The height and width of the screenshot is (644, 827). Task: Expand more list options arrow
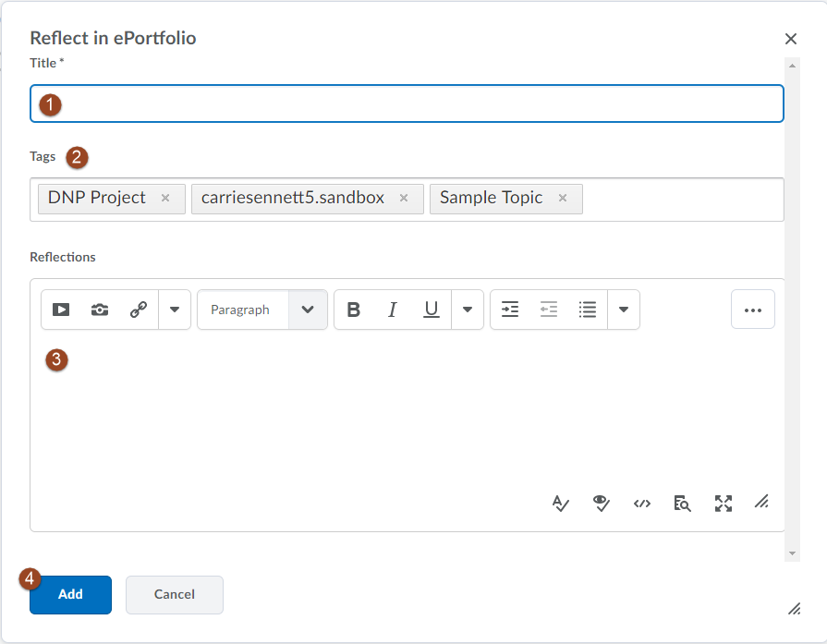[x=624, y=310]
